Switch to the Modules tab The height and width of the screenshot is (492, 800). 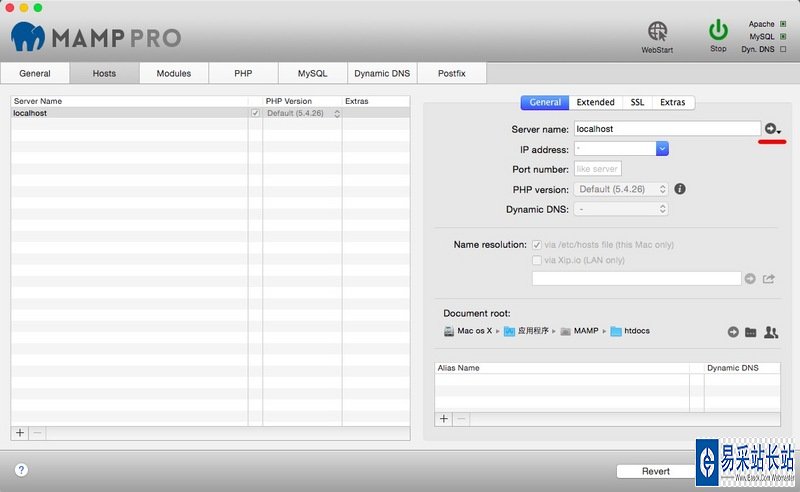(x=173, y=73)
